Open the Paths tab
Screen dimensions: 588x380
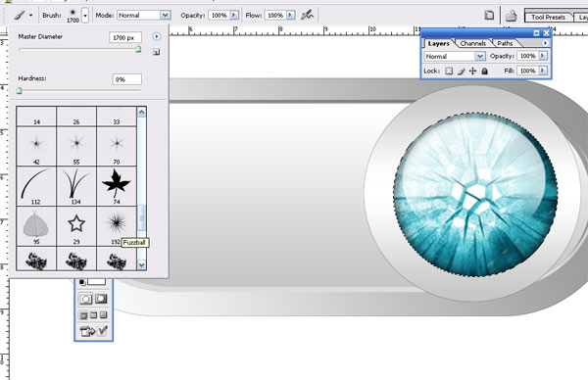tap(505, 43)
